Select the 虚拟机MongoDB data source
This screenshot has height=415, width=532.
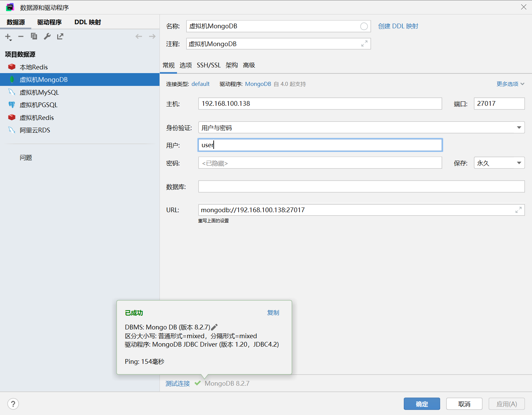pyautogui.click(x=80, y=79)
